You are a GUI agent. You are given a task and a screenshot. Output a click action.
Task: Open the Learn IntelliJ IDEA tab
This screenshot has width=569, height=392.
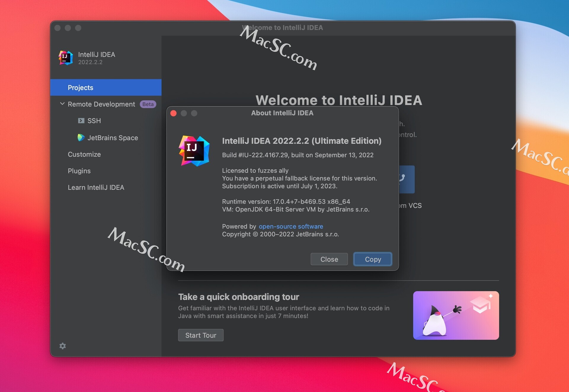[x=96, y=187]
